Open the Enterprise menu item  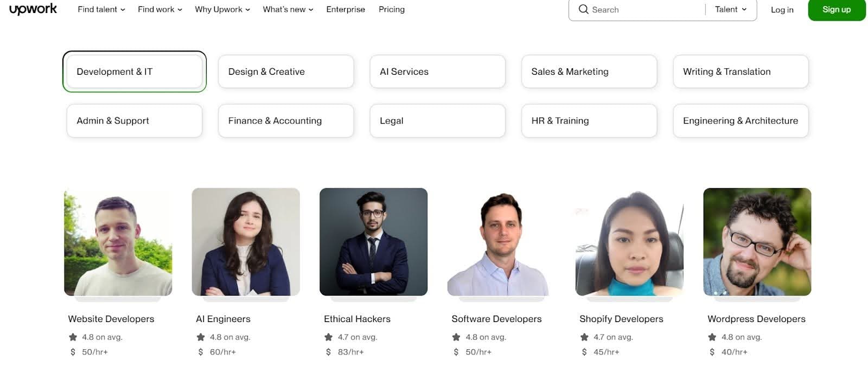pos(346,9)
